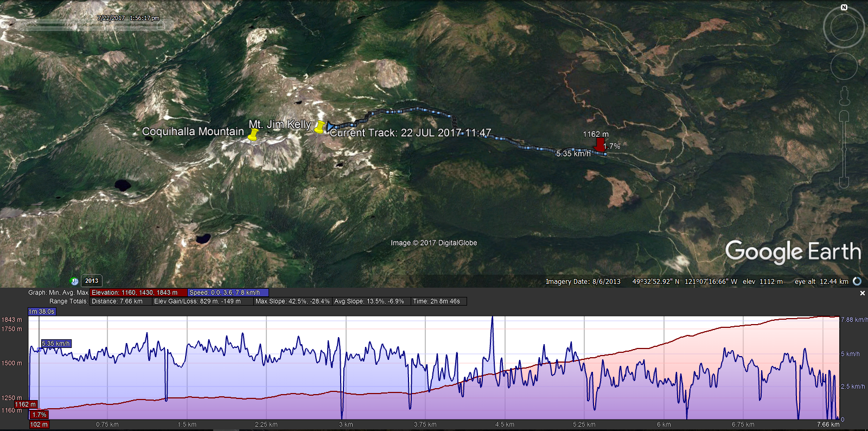The image size is (868, 431).
Task: Close the elevation profile panel
Action: click(863, 293)
